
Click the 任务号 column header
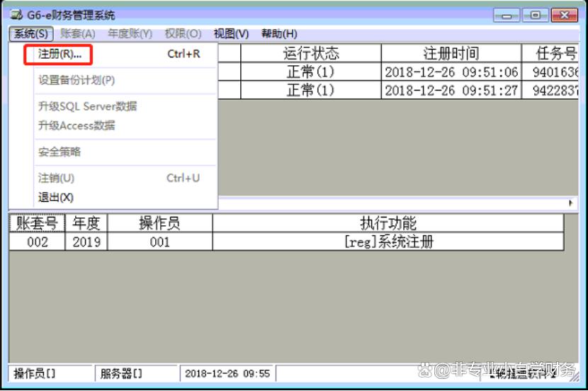550,53
